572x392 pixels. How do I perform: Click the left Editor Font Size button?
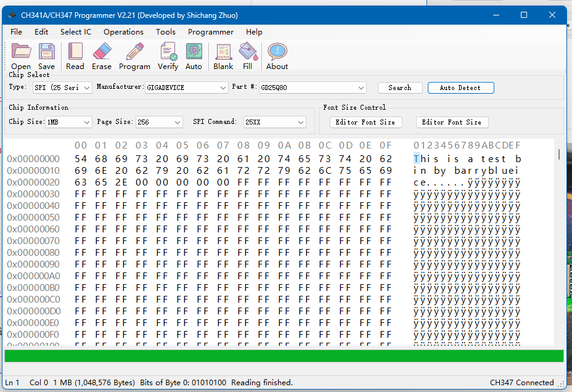pos(366,122)
